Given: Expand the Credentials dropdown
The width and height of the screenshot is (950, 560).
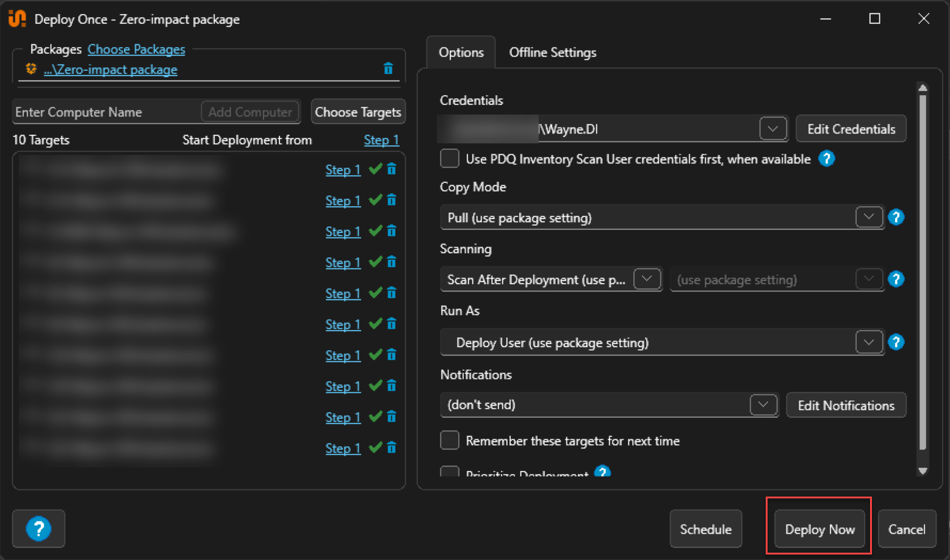Looking at the screenshot, I should coord(773,129).
